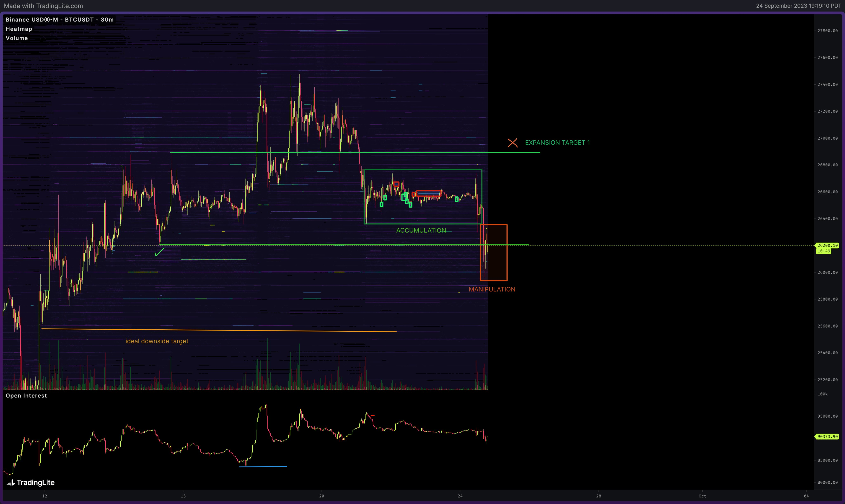Click the 20 date label on the time axis
This screenshot has width=845, height=504.
point(322,496)
